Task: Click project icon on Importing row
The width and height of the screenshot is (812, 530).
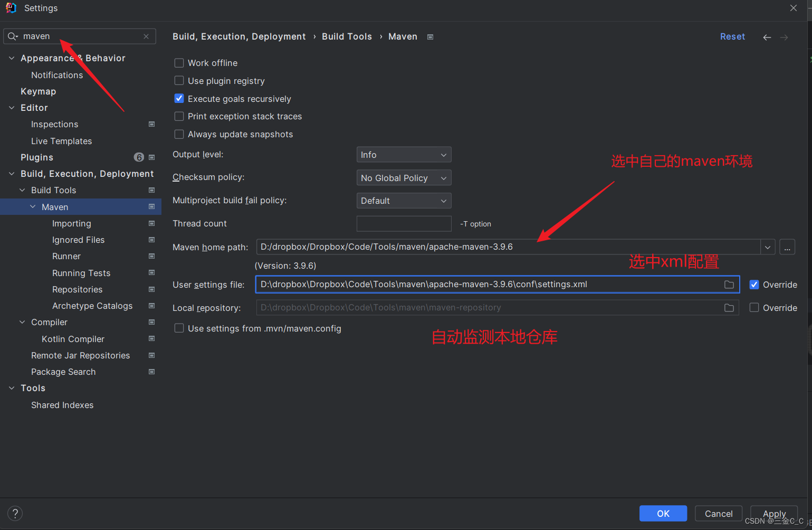Action: 152,223
